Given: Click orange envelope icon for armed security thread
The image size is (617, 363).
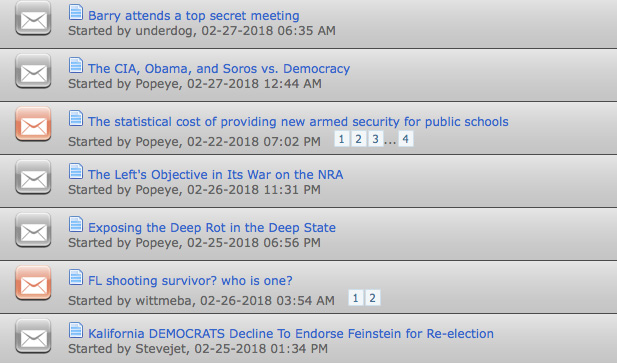Looking at the screenshot, I should [x=33, y=124].
